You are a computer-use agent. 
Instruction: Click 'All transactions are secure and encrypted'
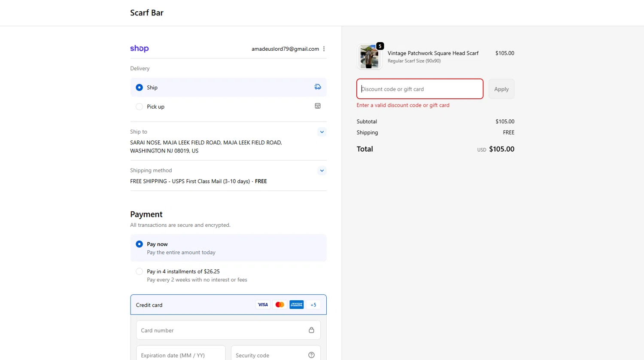[180, 225]
